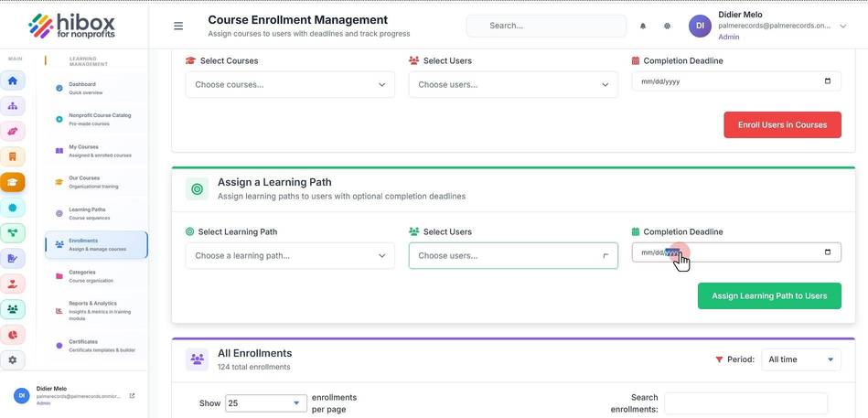Open the graduation cap learning icon
Image resolution: width=868 pixels, height=418 pixels.
12,182
